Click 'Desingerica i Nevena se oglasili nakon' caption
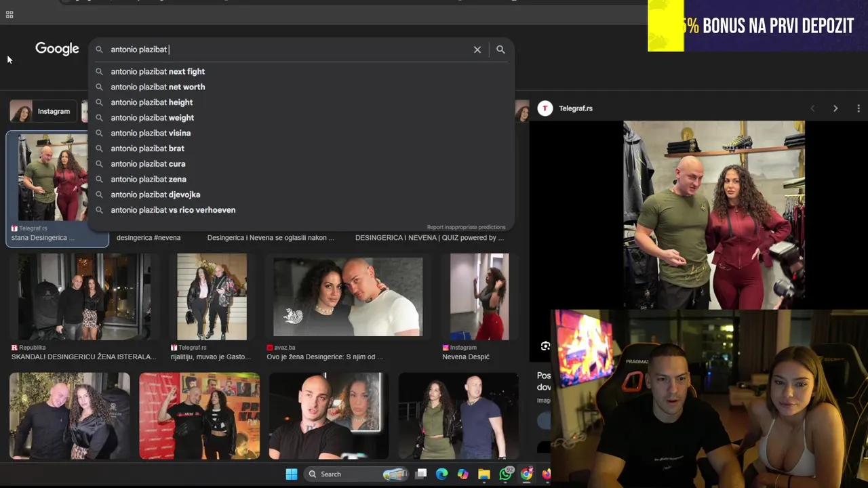868x488 pixels. pos(271,238)
